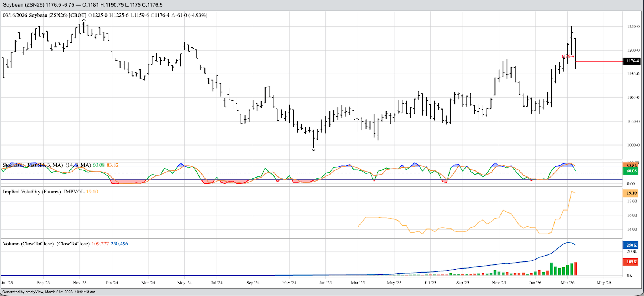Click the 1250-0 price axis label
The width and height of the screenshot is (644, 296).
[633, 27]
